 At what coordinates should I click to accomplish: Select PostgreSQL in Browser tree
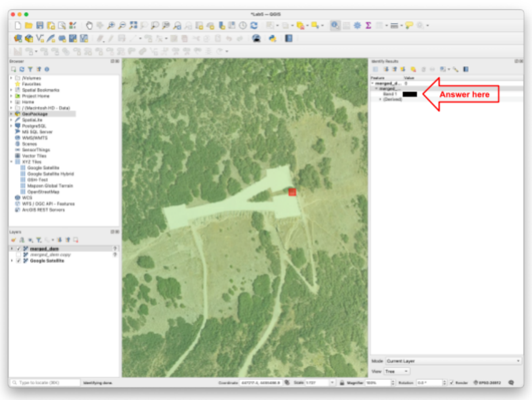(34, 126)
